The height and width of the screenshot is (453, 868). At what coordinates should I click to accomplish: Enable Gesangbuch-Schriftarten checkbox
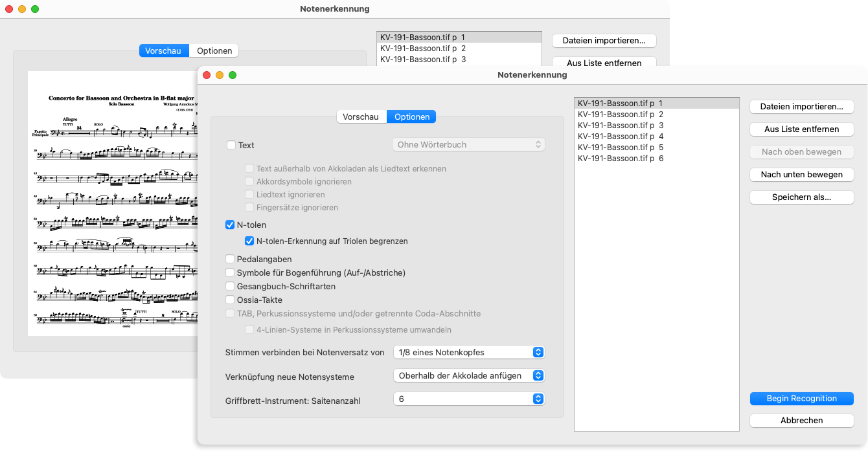pyautogui.click(x=230, y=287)
